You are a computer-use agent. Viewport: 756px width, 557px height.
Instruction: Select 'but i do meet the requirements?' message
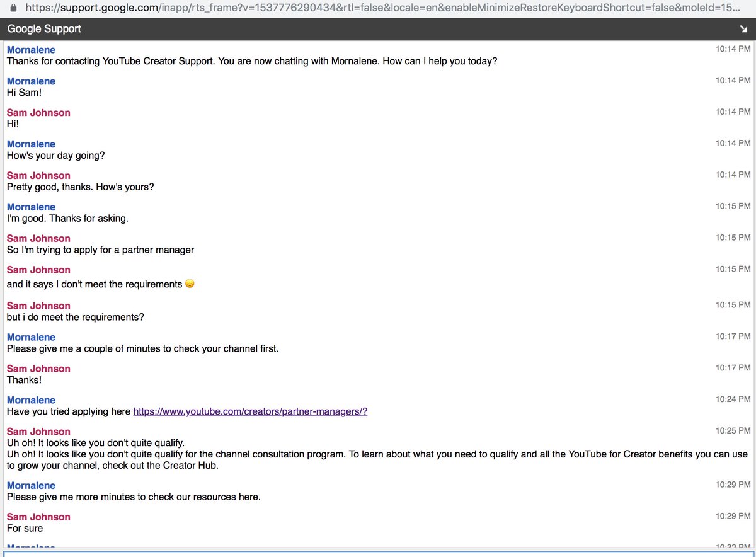pyautogui.click(x=76, y=318)
